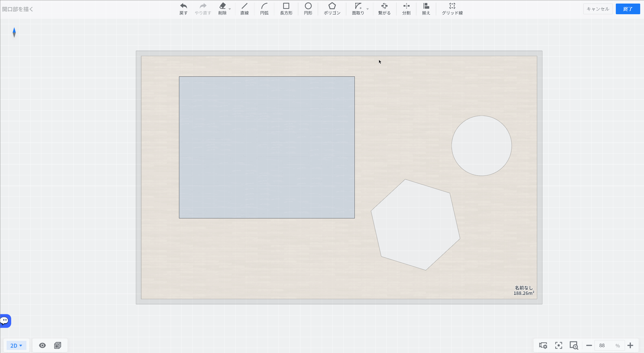Screen dimensions: 644x353
Task: Click the fit-to-screen focus icon
Action: click(x=559, y=345)
